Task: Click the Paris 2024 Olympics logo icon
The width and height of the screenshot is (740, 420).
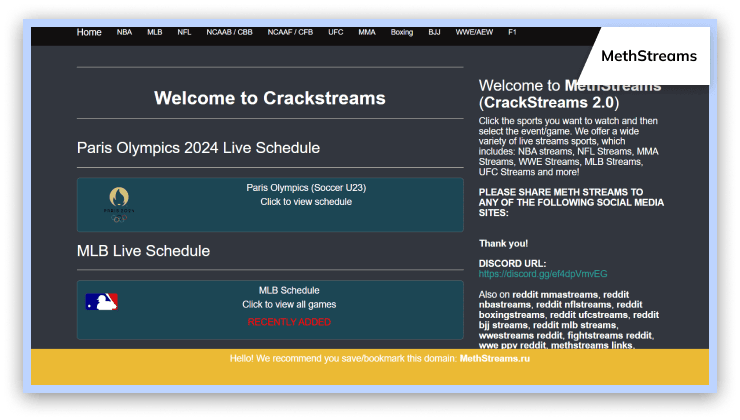Action: (119, 204)
